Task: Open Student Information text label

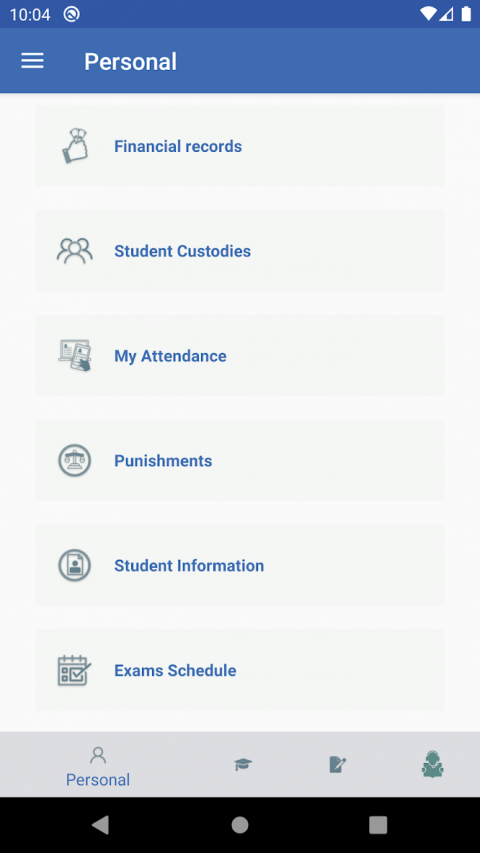Action: [x=189, y=566]
